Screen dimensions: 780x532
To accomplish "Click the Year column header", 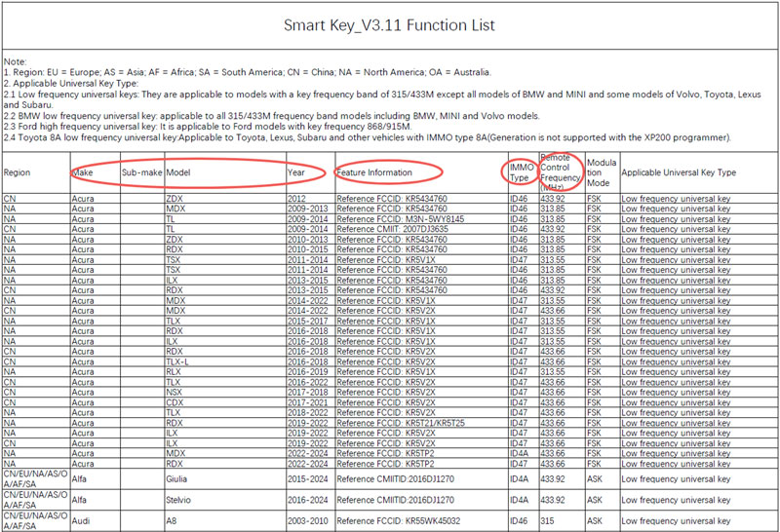I will (296, 172).
